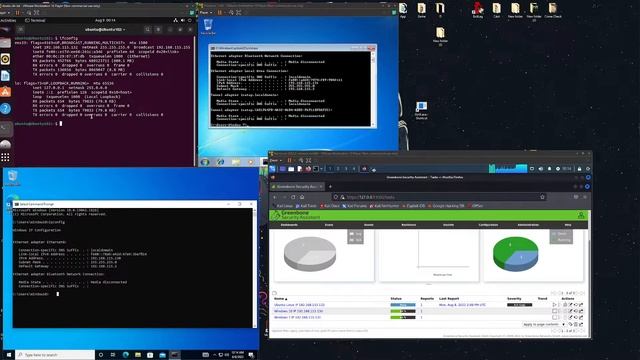Open Ubuntu clock showing Aug 9 00:14
This screenshot has height=360, width=640.
coord(105,20)
